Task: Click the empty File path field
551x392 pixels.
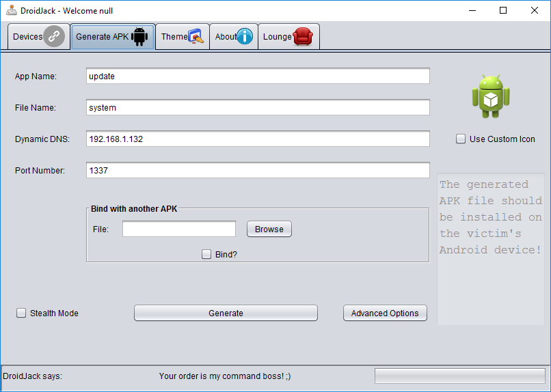Action: pyautogui.click(x=179, y=229)
